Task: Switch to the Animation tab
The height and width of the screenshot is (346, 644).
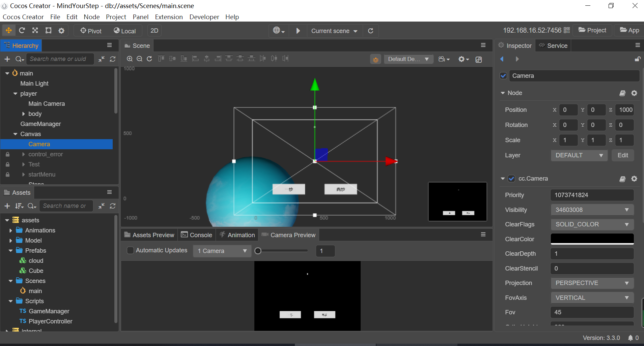Action: (x=237, y=235)
